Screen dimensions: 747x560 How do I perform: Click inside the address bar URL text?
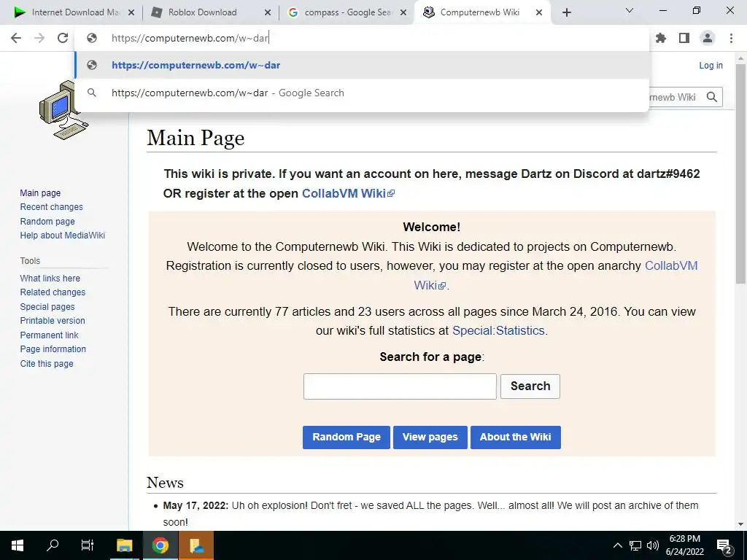coord(190,38)
